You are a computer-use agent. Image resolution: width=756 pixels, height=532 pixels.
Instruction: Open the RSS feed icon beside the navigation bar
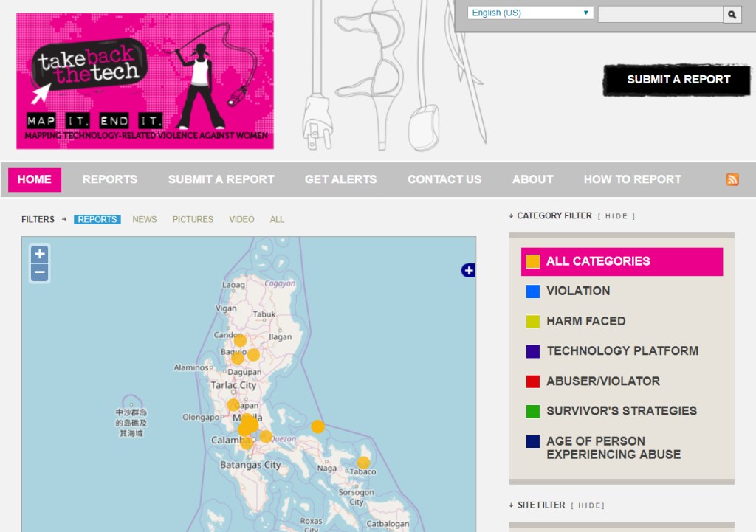732,179
